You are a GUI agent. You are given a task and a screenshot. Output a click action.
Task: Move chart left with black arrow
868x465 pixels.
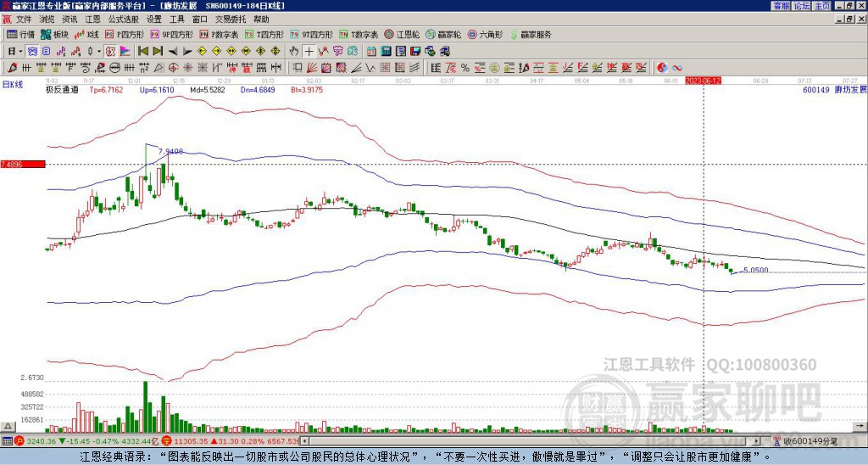click(x=173, y=52)
